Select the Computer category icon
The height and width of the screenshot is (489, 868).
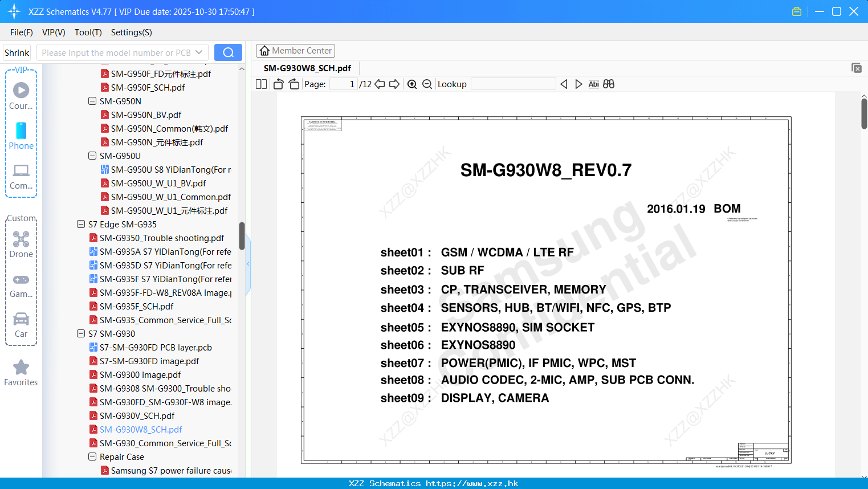[x=21, y=176]
